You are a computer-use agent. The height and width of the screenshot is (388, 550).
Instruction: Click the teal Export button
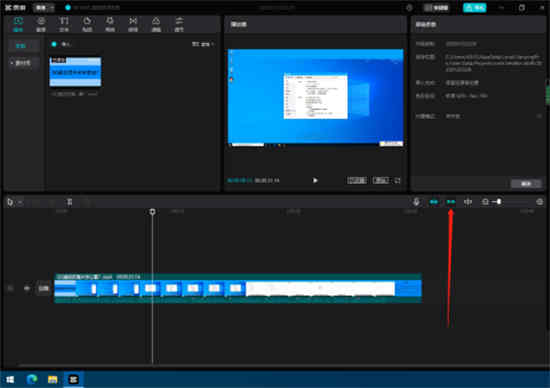[x=475, y=8]
